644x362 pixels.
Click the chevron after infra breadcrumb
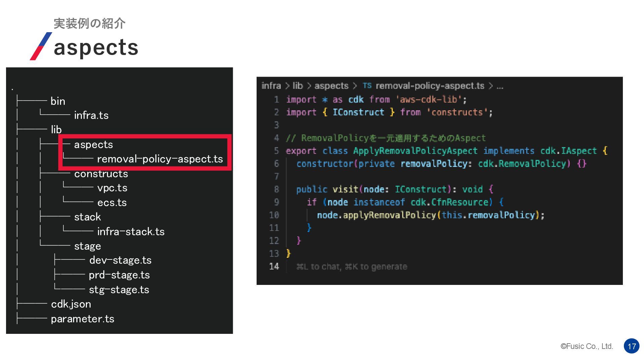point(287,86)
